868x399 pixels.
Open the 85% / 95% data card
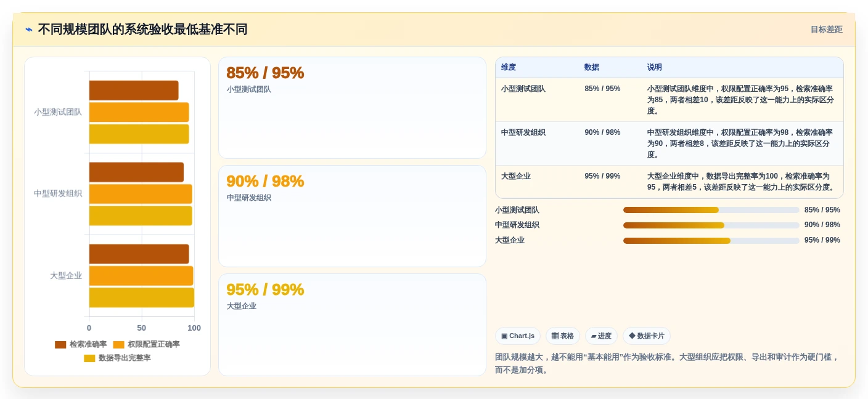(x=352, y=108)
